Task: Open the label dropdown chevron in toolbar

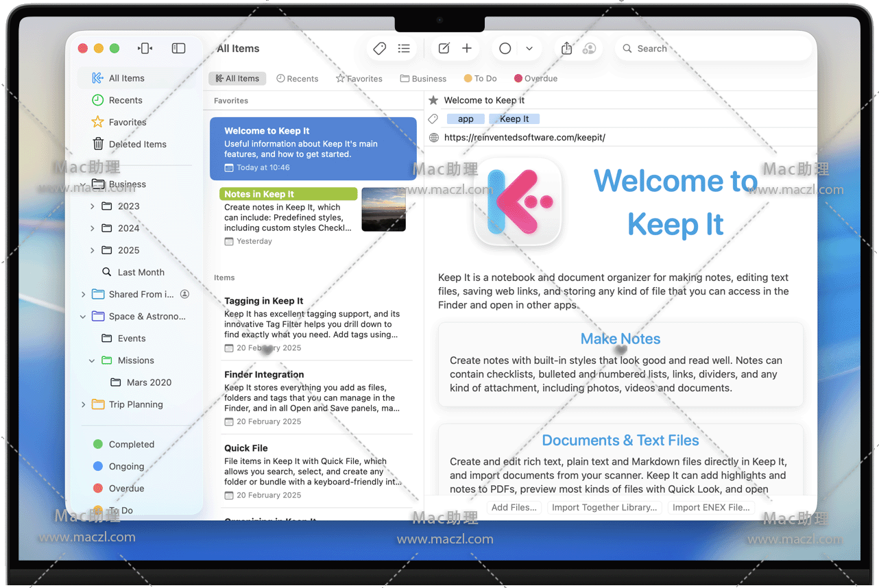Action: 529,49
